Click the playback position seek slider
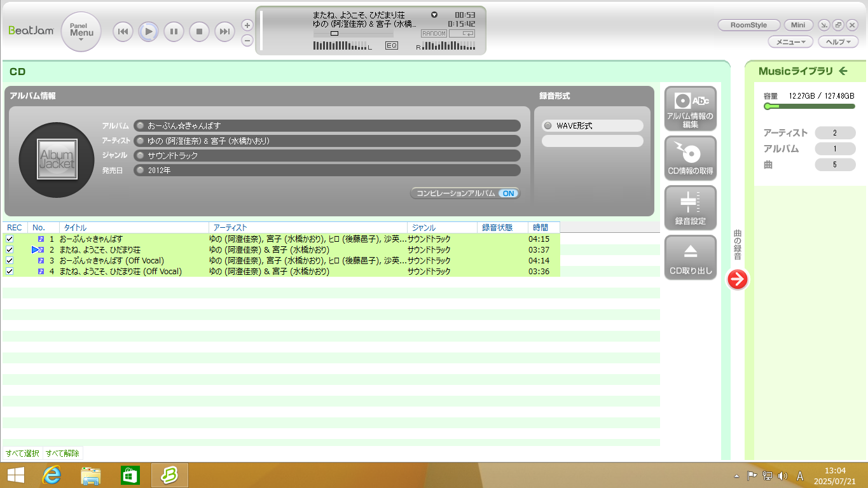Image resolution: width=868 pixels, height=488 pixels. [334, 33]
